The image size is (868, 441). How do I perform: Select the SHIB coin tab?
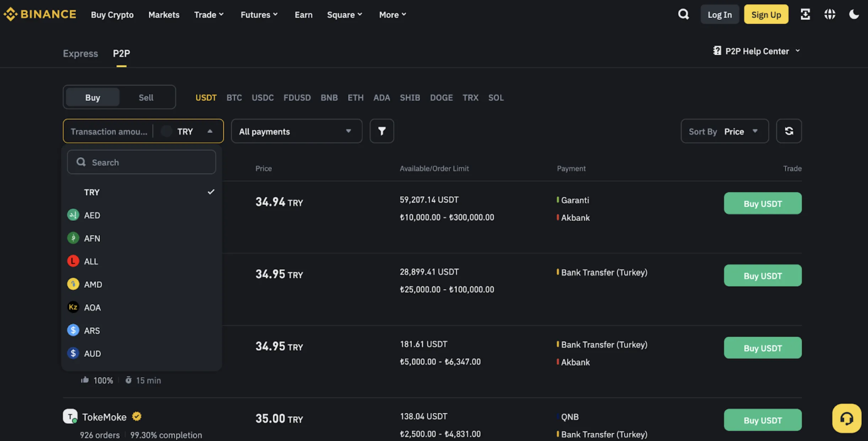tap(410, 97)
